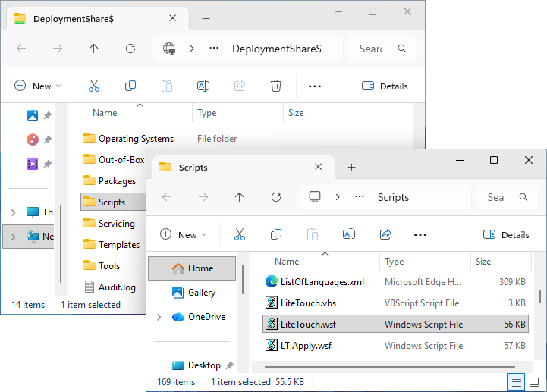Go forward in DeploymentShare$ window
Image resolution: width=547 pixels, height=392 pixels.
[58, 49]
